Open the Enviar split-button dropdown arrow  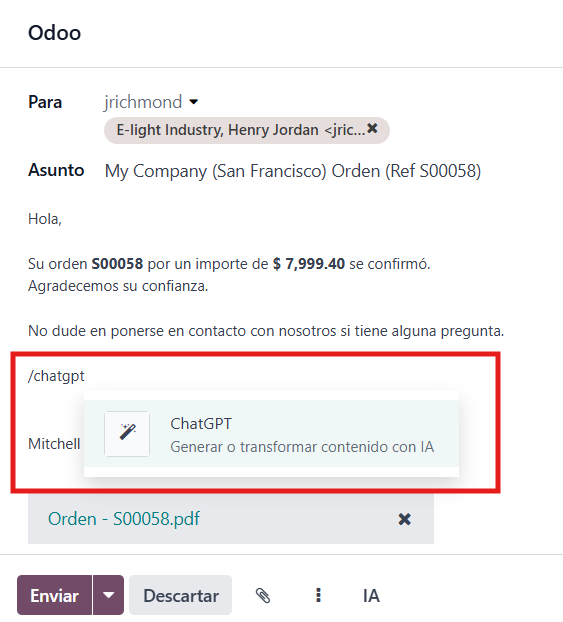point(108,595)
